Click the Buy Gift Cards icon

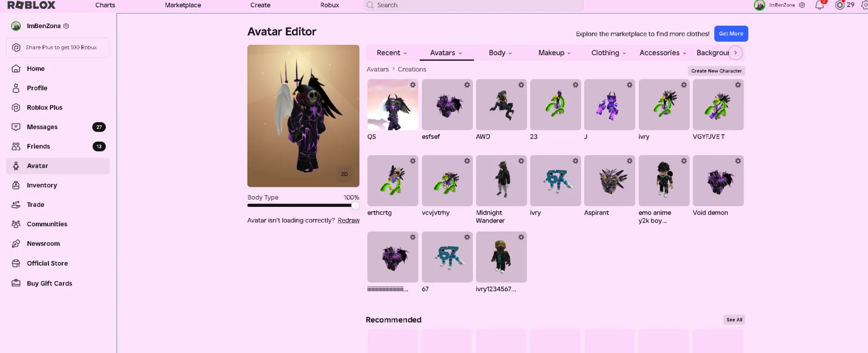[16, 283]
